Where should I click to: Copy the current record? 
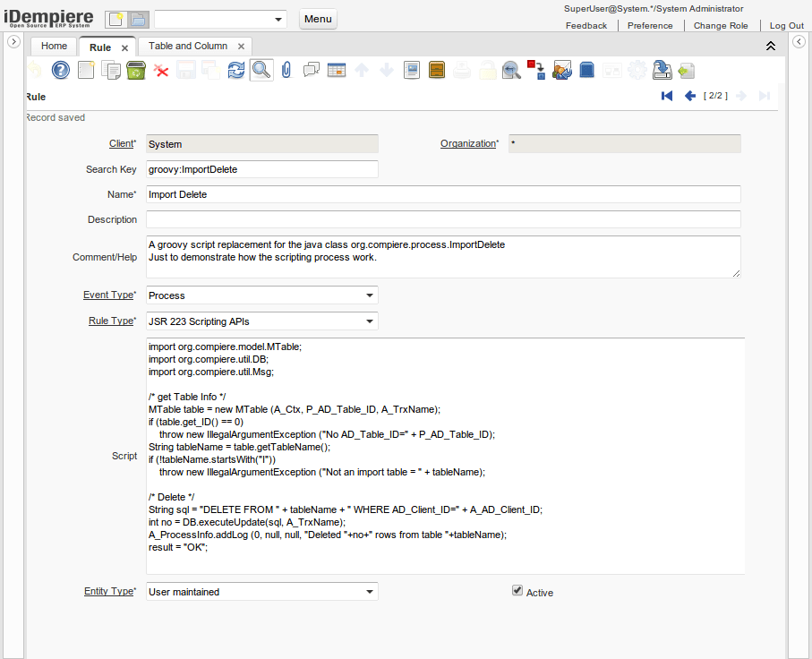[111, 70]
